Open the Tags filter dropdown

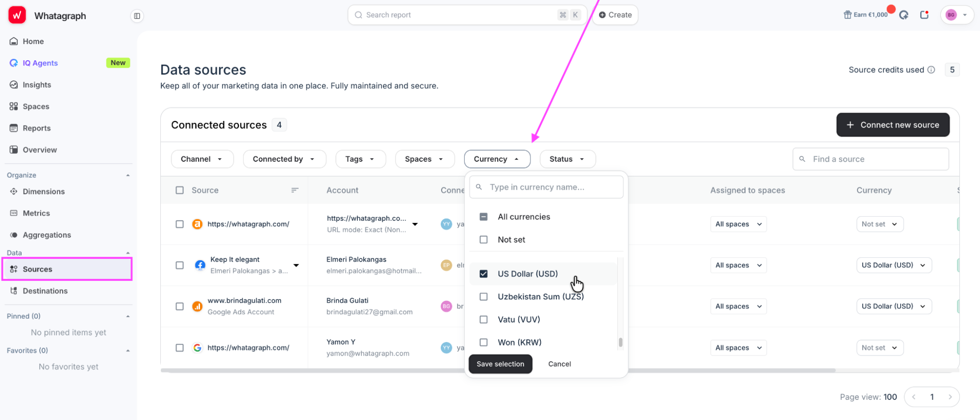pos(360,159)
